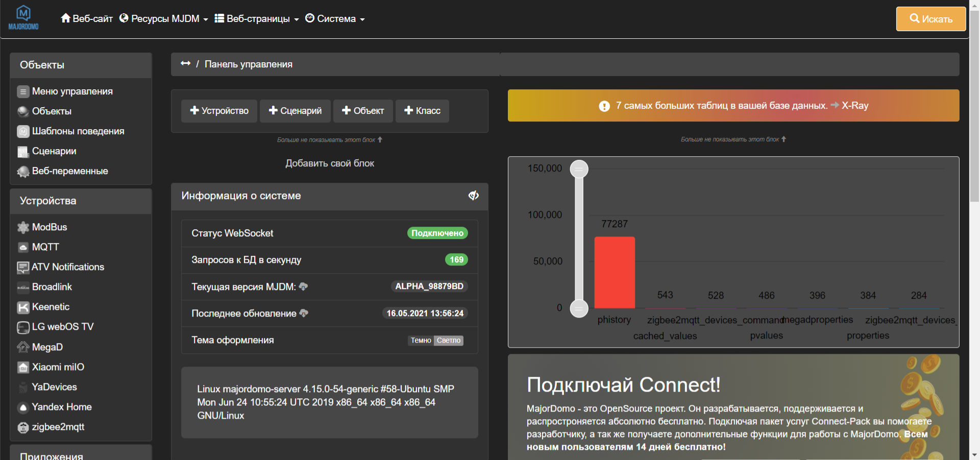
Task: Click the Yandex Home icon
Action: tap(23, 407)
